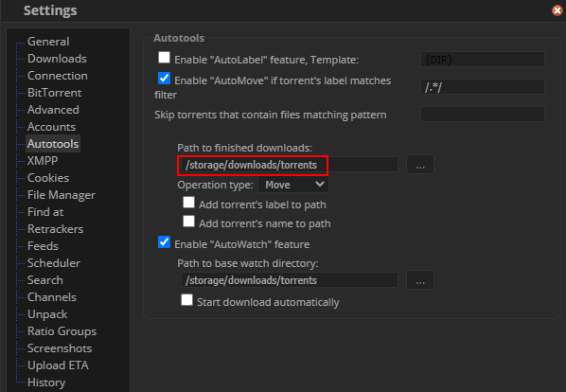Click the base watch directory path field
Image resolution: width=566 pixels, height=392 pixels.
[289, 280]
